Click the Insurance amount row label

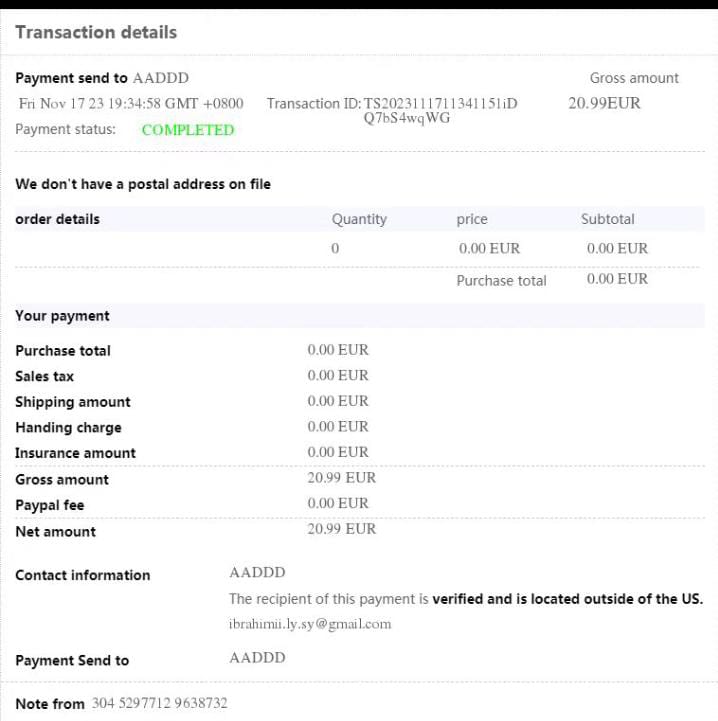tap(76, 453)
